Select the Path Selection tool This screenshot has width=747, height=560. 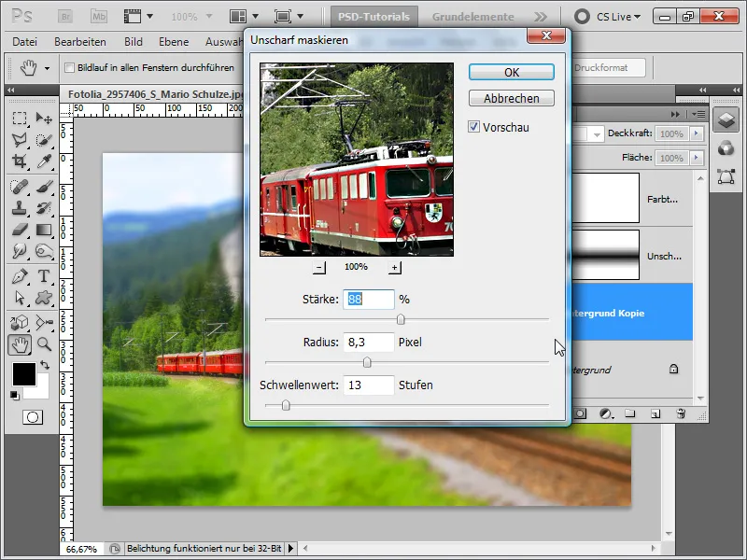pos(20,298)
